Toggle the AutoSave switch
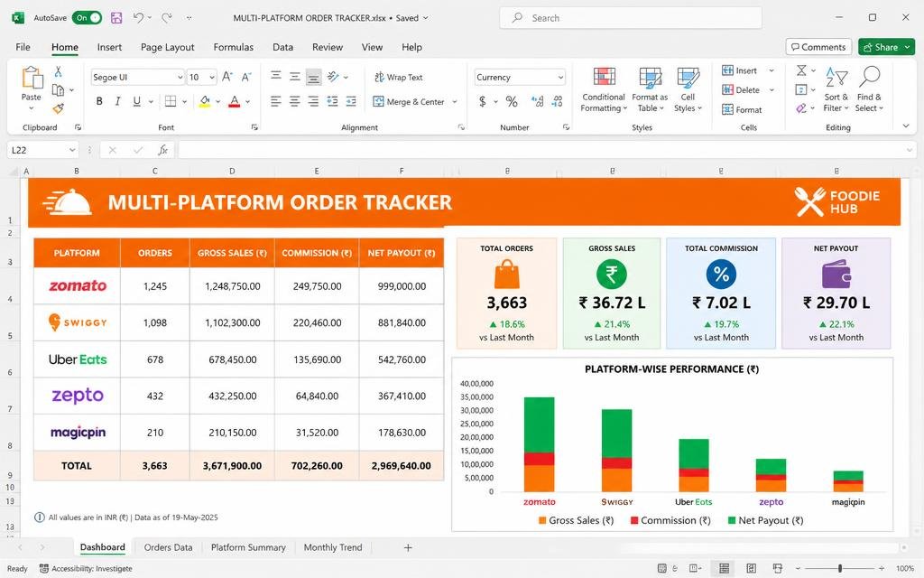The width and height of the screenshot is (924, 578). pyautogui.click(x=87, y=18)
